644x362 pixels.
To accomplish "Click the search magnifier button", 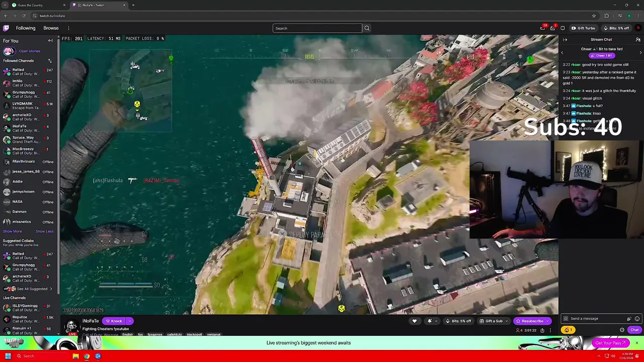I will click(367, 28).
